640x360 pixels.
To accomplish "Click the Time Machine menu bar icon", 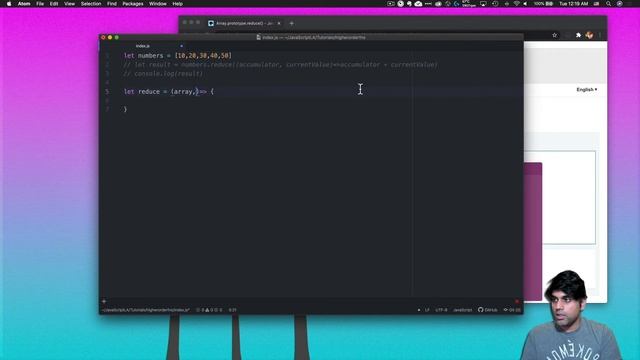I will [x=495, y=4].
